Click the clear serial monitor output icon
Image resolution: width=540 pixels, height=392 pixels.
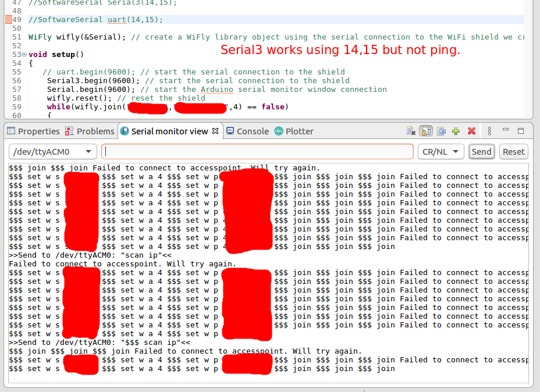coord(411,131)
